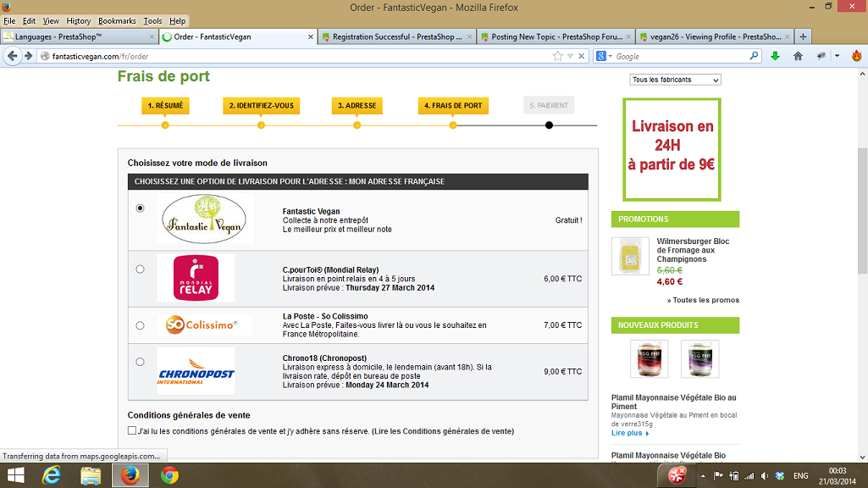Click Toutes les promos link
The height and width of the screenshot is (488, 868).
703,300
